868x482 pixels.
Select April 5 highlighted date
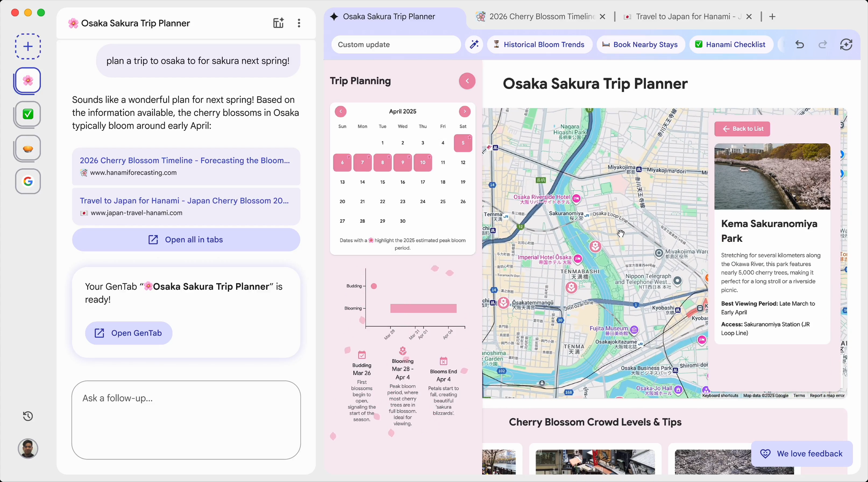[x=463, y=143]
